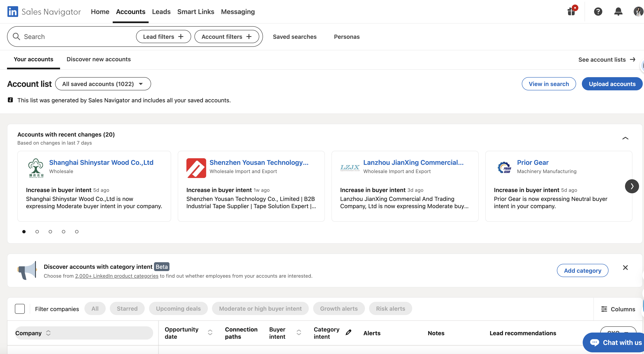Select the first carousel page dot
644x354 pixels.
(24, 232)
